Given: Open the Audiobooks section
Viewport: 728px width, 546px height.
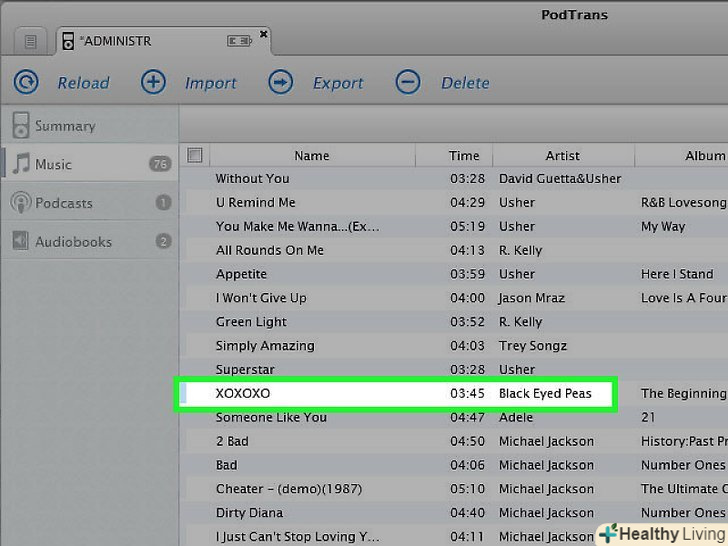Looking at the screenshot, I should [x=89, y=241].
